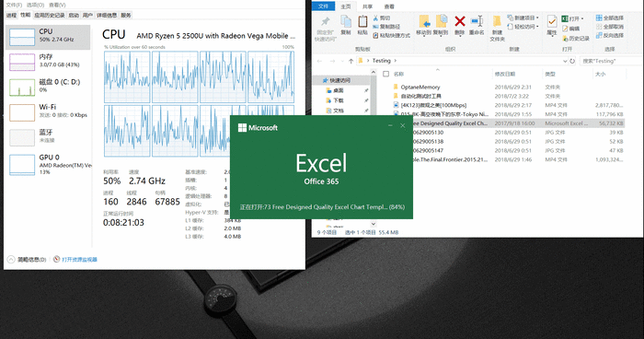The image size is (644, 339).
Task: Switch to Services (服务) tab in Task Manager
Action: click(126, 16)
